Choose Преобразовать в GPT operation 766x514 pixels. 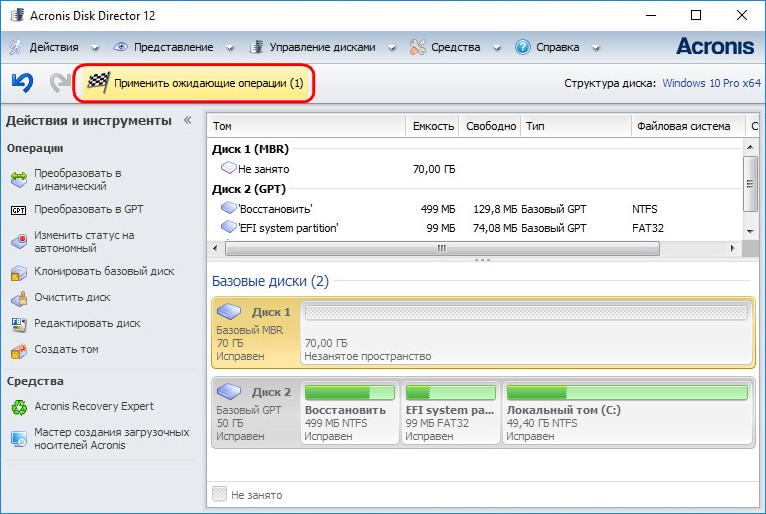[88, 209]
